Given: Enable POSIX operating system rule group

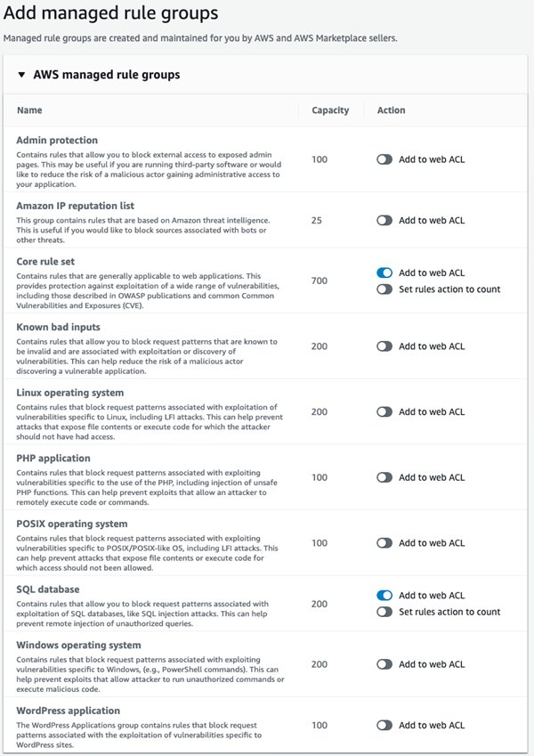Looking at the screenshot, I should 384,542.
